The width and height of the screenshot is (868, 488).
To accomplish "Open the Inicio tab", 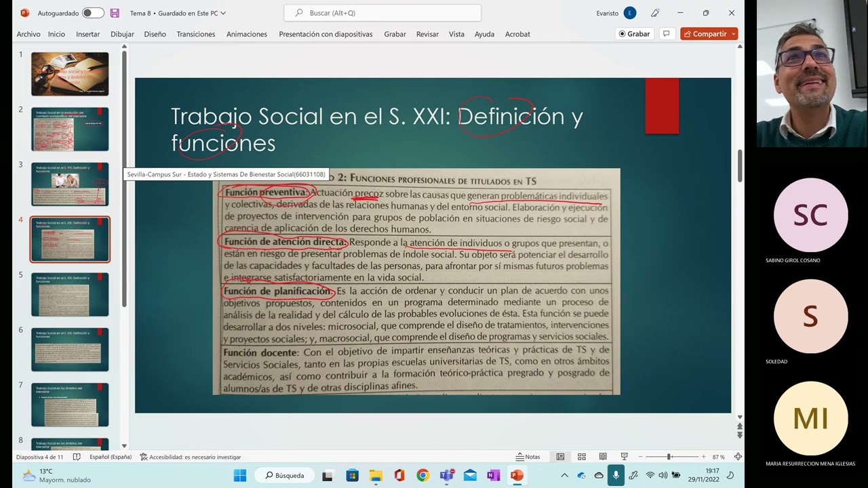I will coord(56,34).
